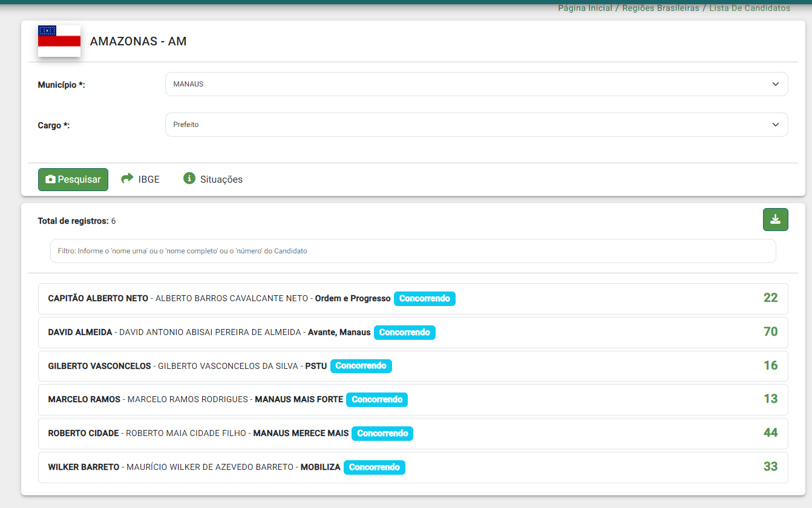Click the Ordem e Progresso coalition name

point(353,299)
